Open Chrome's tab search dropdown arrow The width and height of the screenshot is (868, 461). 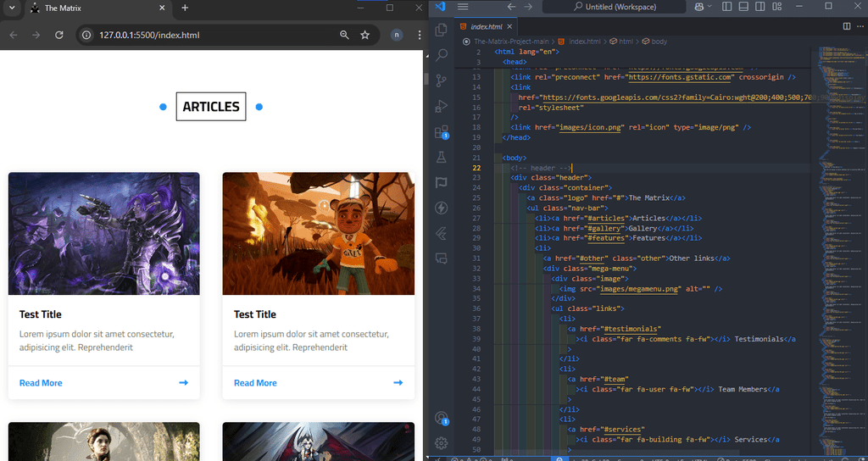[11, 8]
